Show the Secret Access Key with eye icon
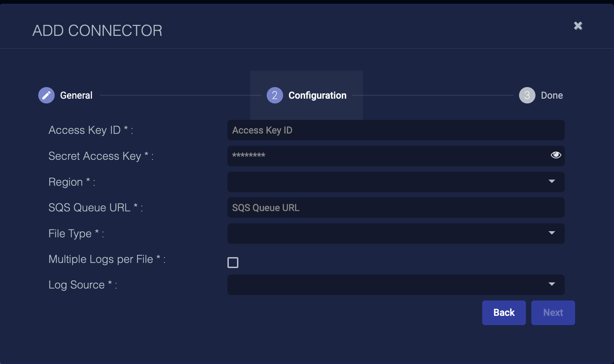Screen dimensions: 614x364 point(556,155)
